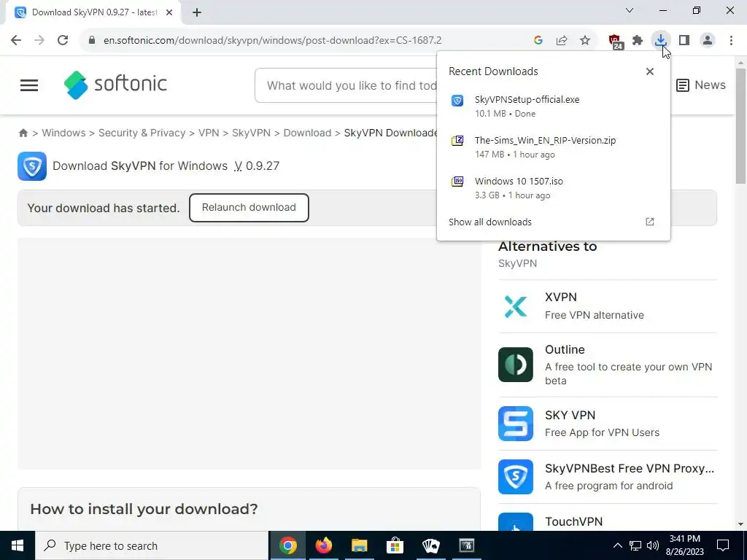Screen dimensions: 747x560
Task: Open the News section link
Action: tap(701, 85)
